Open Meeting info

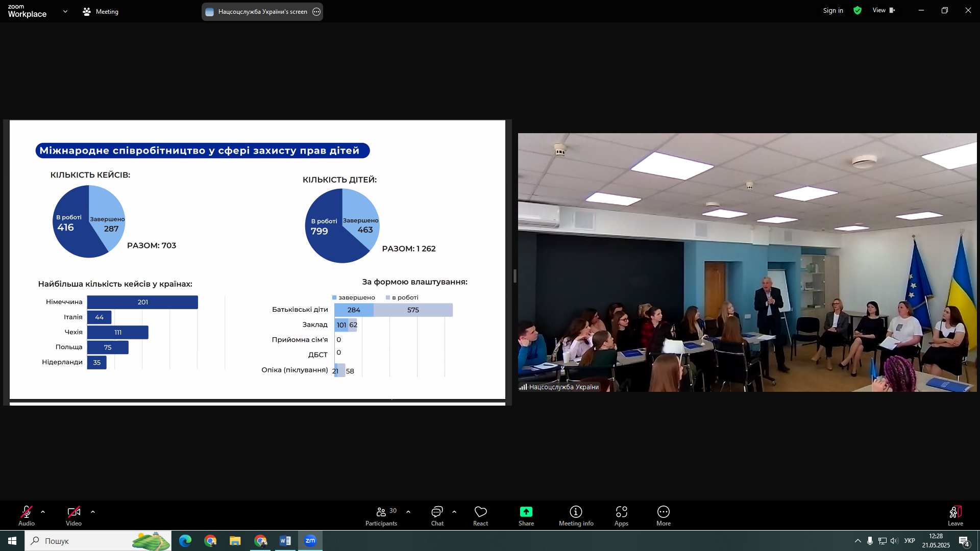[x=576, y=515]
